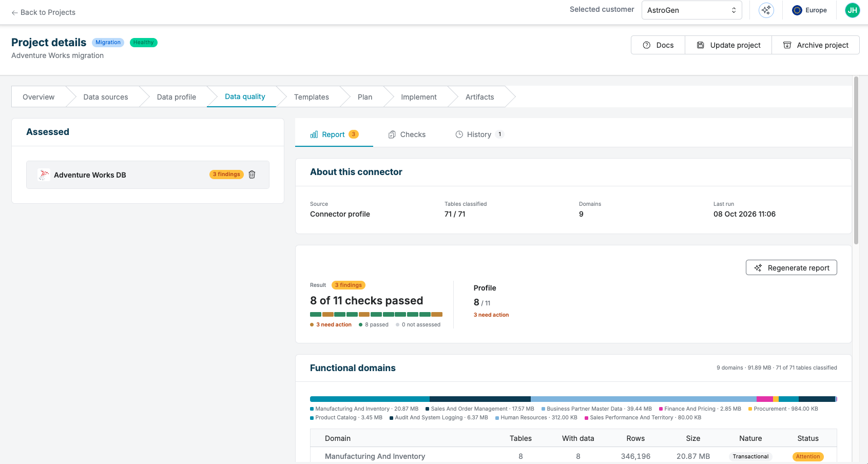
Task: Open the History sub-tab
Action: (x=479, y=134)
